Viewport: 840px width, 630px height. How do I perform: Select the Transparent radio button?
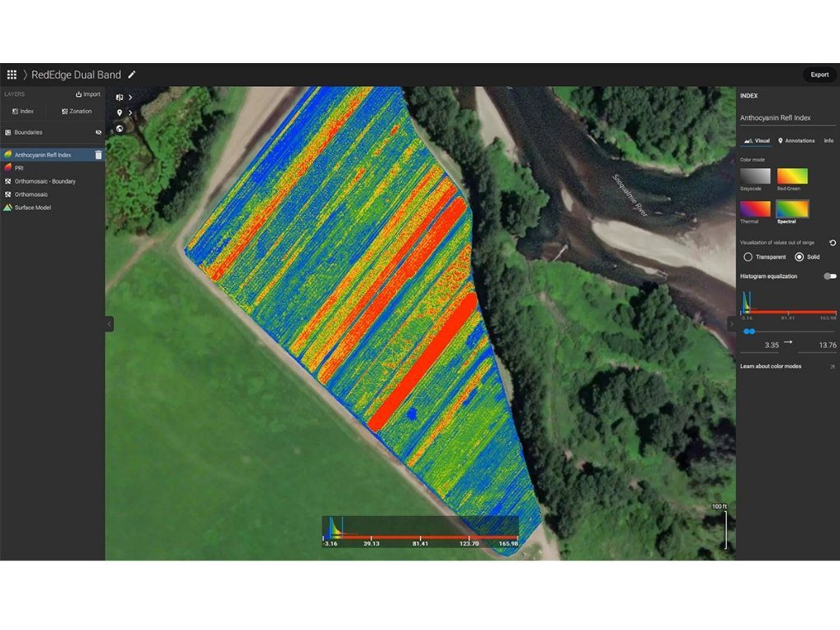pyautogui.click(x=747, y=256)
